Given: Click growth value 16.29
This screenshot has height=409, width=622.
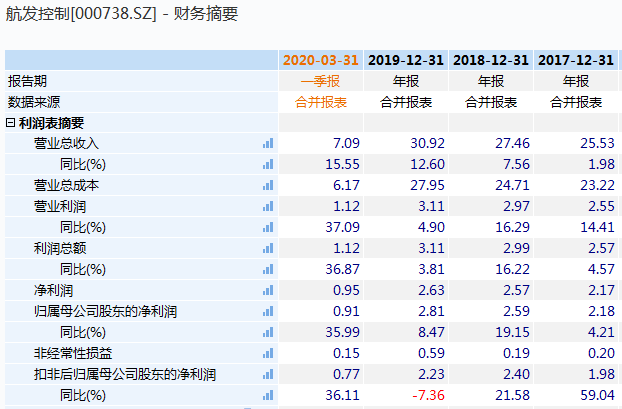Looking at the screenshot, I should 513,227.
